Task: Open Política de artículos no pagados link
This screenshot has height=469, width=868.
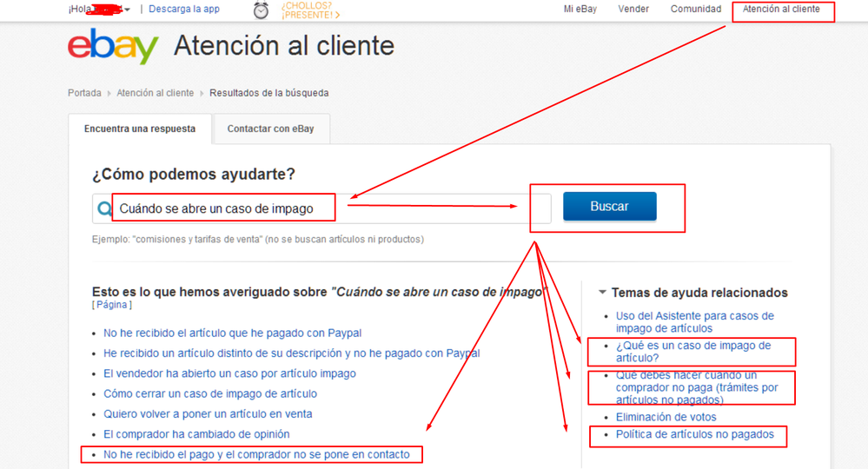Action: point(695,434)
